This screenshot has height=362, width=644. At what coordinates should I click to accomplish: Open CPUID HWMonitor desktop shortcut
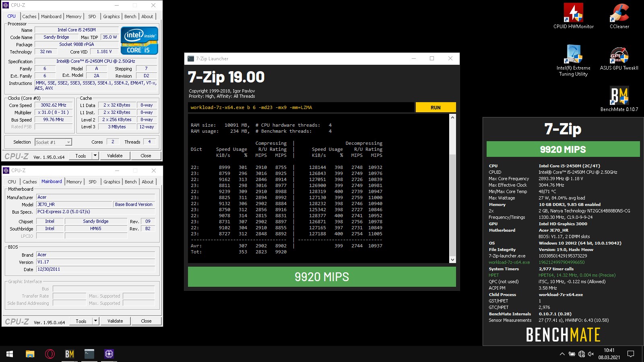click(573, 16)
